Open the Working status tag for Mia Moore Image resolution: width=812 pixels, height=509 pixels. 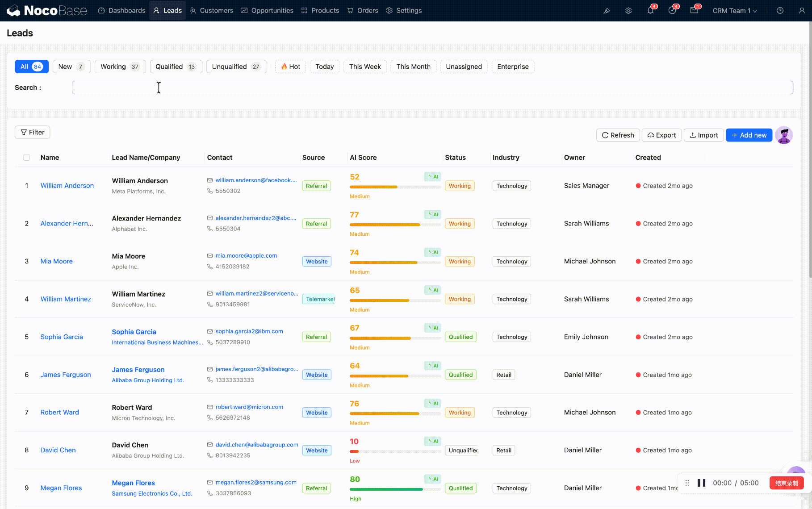coord(460,262)
